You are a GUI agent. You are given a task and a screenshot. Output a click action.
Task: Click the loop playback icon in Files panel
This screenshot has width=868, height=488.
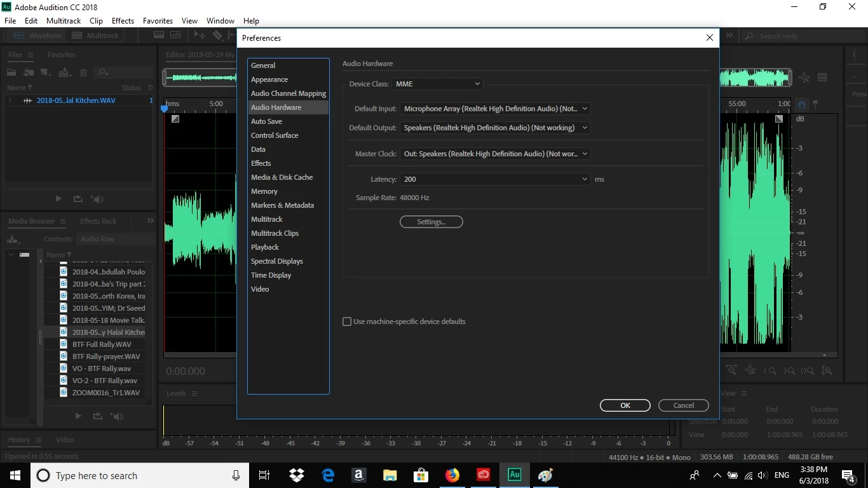click(78, 199)
